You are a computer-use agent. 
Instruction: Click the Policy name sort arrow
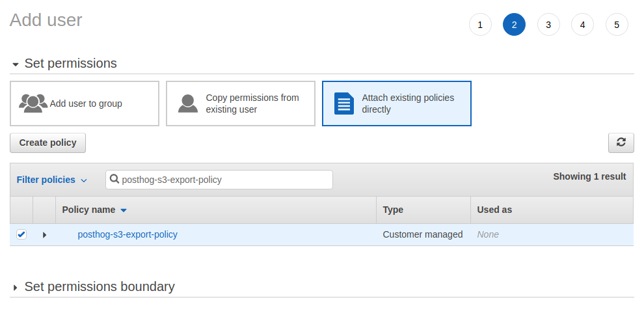(x=124, y=210)
